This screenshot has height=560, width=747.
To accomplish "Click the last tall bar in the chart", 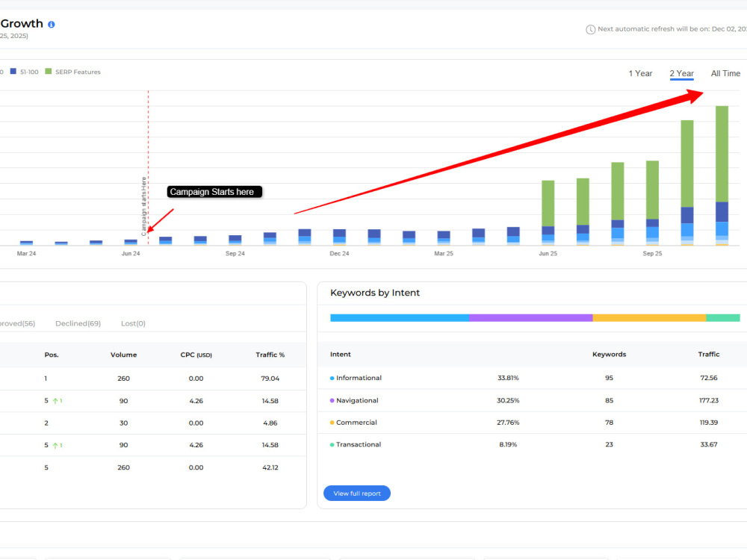I will click(722, 175).
